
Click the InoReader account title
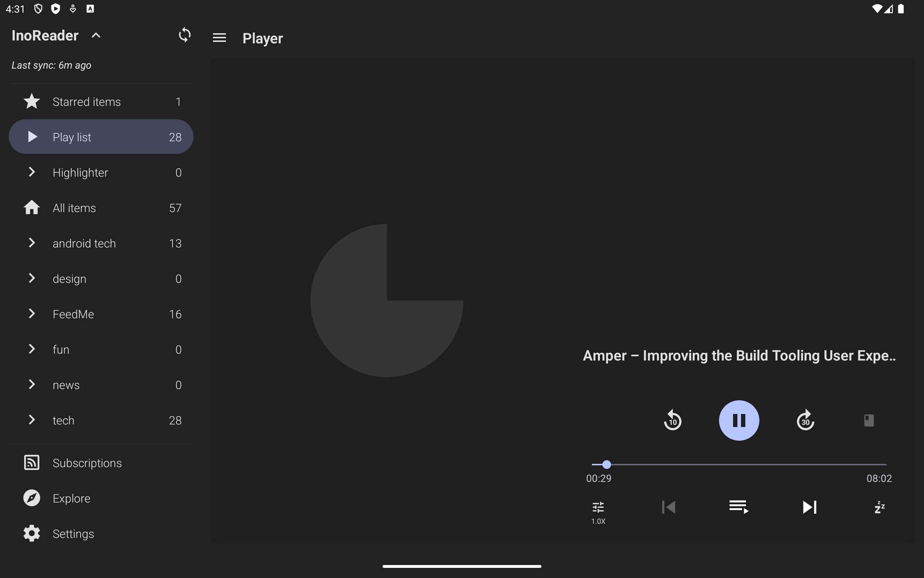point(45,35)
